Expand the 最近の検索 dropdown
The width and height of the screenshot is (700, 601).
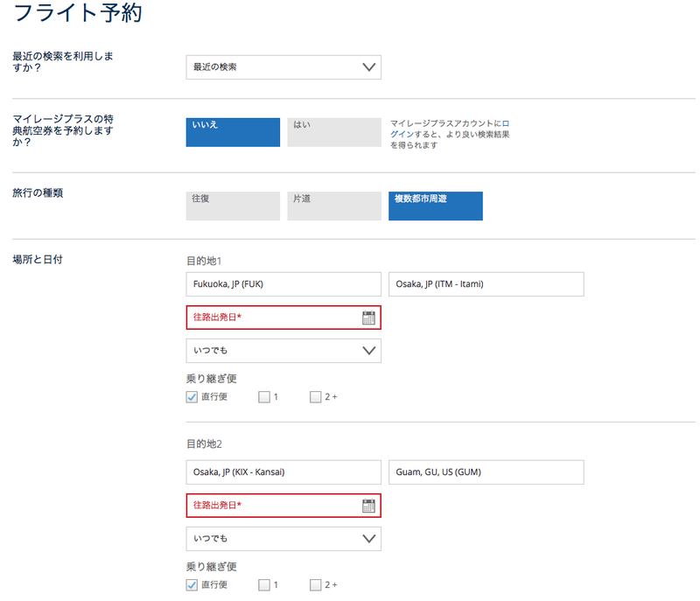[x=283, y=67]
